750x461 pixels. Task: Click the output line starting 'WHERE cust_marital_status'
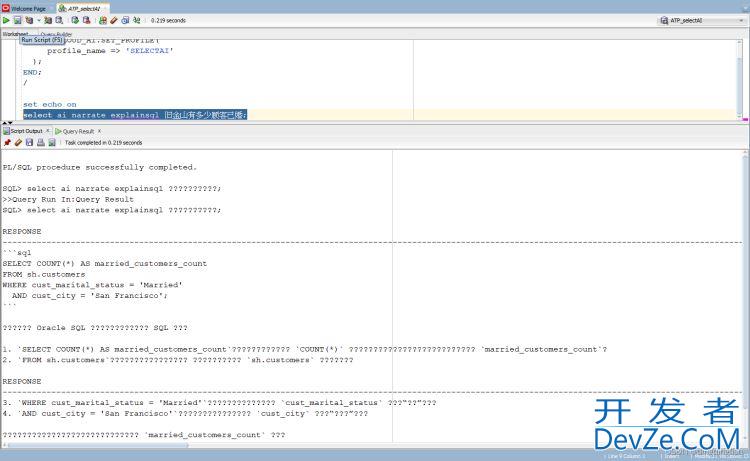coord(92,285)
